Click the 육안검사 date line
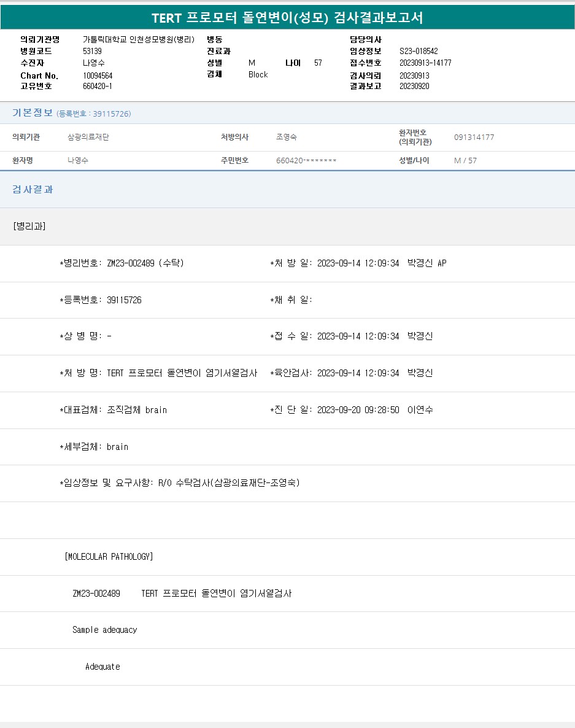 (x=351, y=373)
